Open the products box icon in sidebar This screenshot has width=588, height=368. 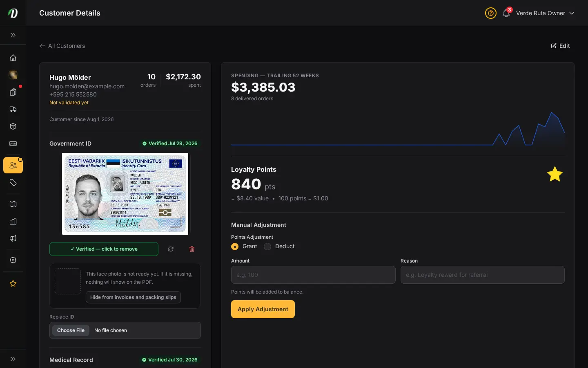[13, 126]
